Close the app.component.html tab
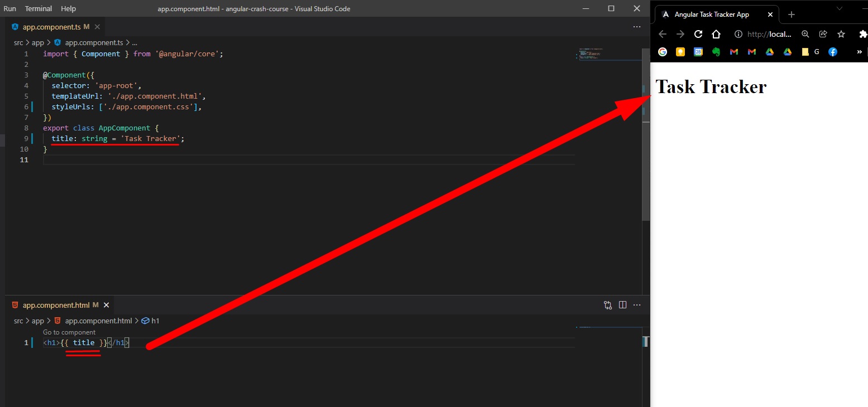The image size is (868, 407). (x=106, y=305)
